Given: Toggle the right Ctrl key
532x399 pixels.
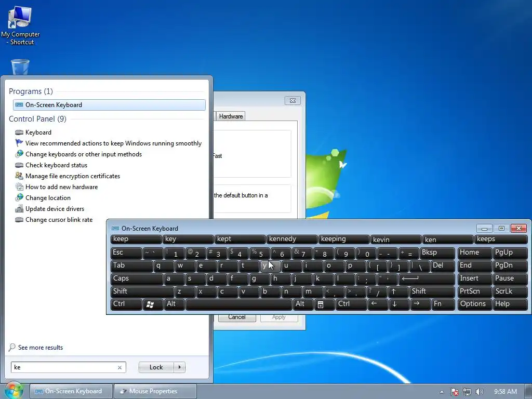Looking at the screenshot, I should pos(351,304).
